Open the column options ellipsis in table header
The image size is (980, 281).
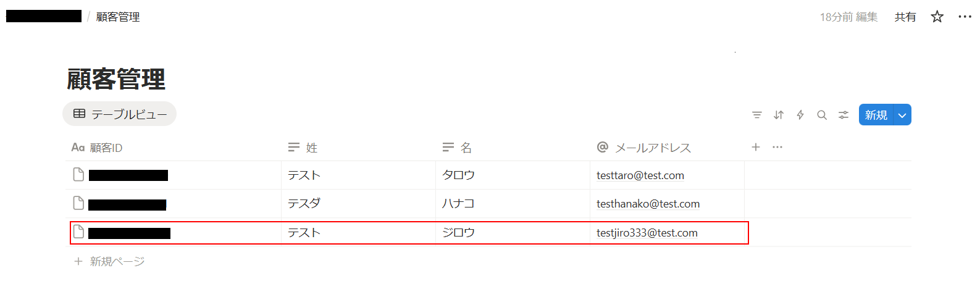[777, 147]
